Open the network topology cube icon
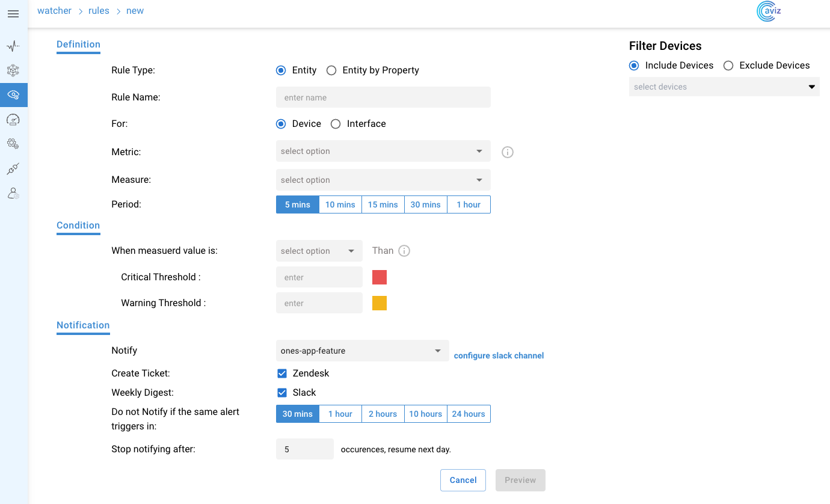 click(13, 70)
